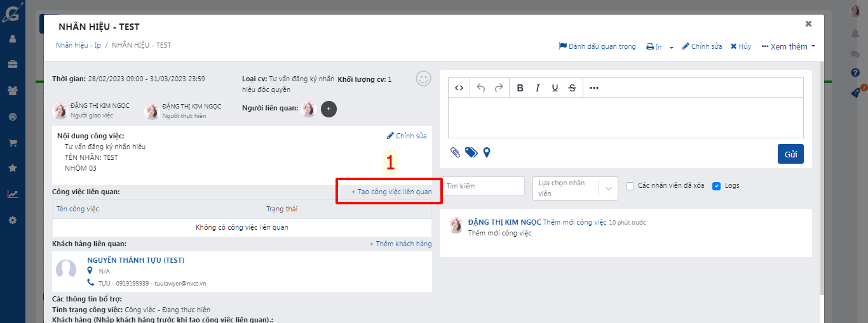Show more editor toolbar options

[594, 88]
